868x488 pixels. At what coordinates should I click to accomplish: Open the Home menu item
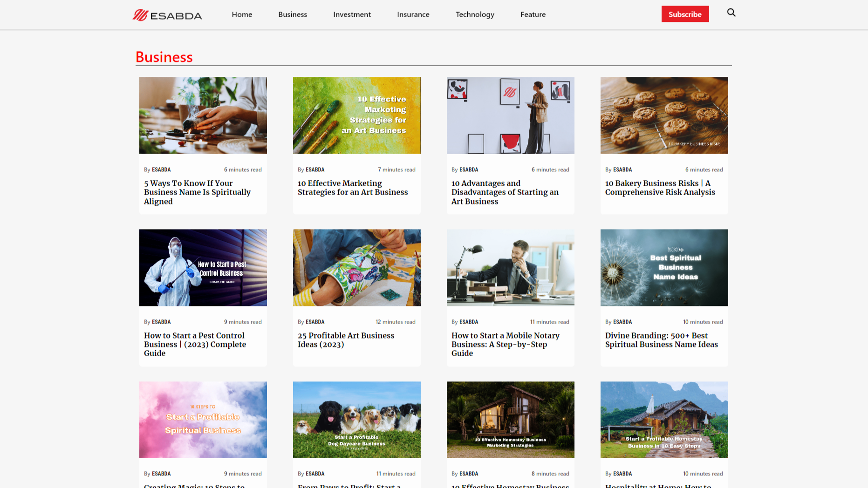point(242,14)
